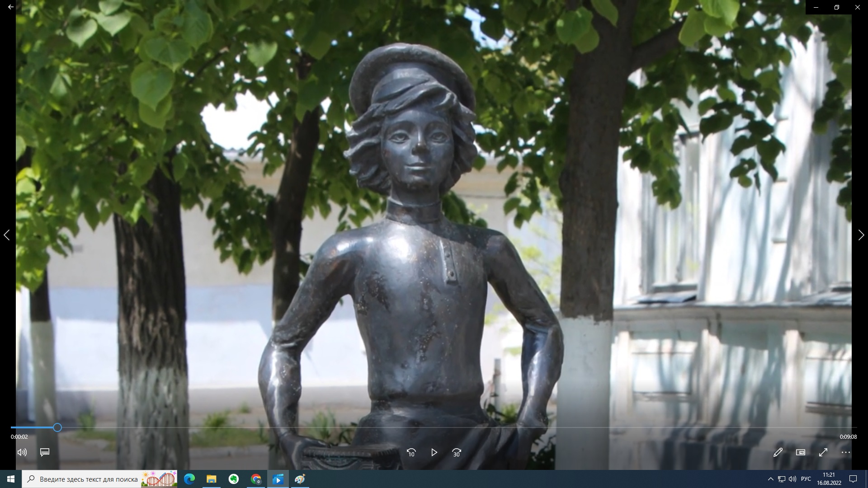
Task: Go to the next file arrow
Action: 861,235
